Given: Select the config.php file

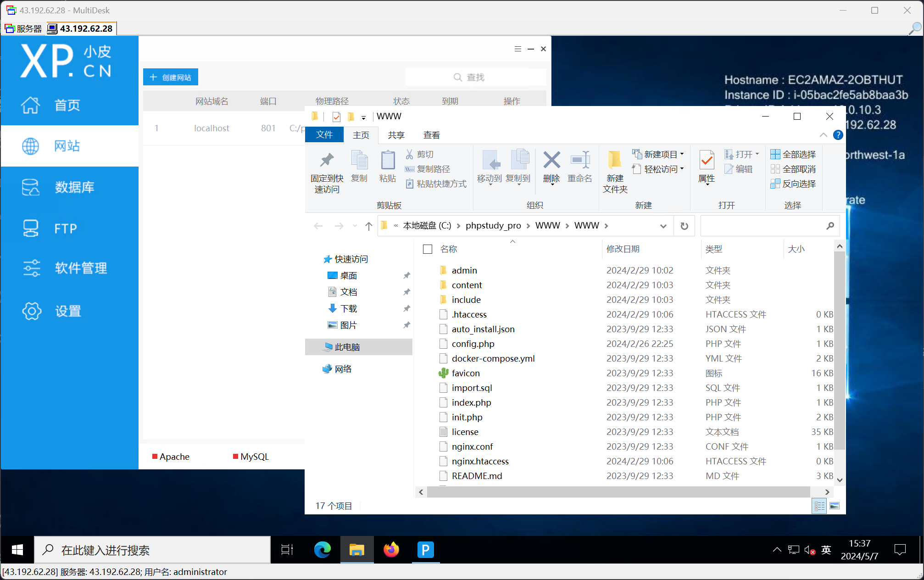Looking at the screenshot, I should (473, 344).
